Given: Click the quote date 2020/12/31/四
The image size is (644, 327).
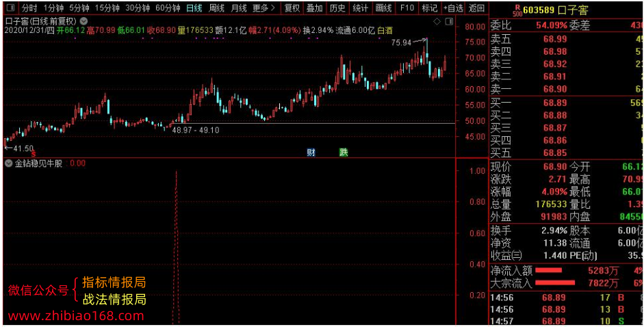Looking at the screenshot, I should [29, 30].
